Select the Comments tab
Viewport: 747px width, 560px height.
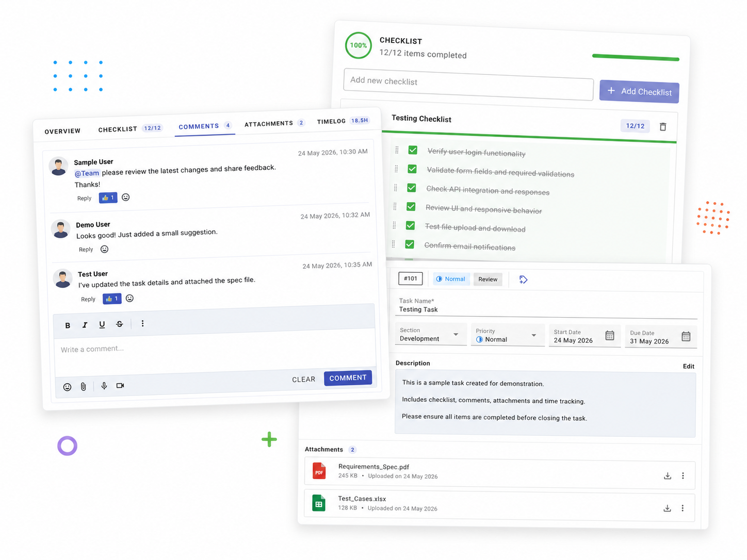pos(205,126)
